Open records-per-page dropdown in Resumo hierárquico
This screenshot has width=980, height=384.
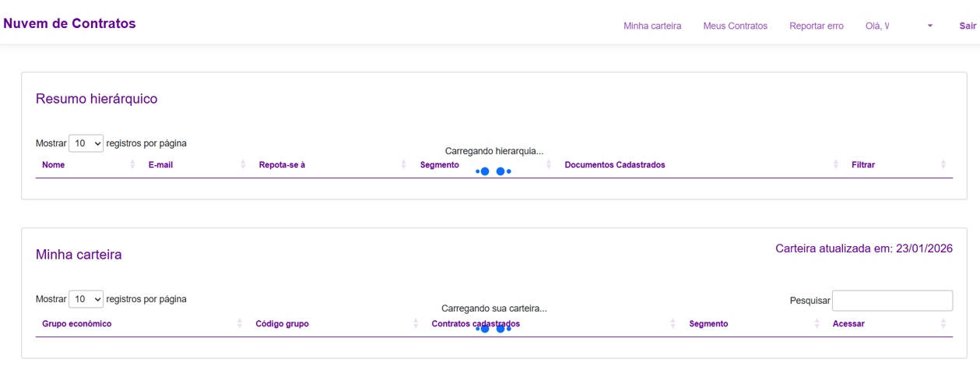pyautogui.click(x=86, y=144)
